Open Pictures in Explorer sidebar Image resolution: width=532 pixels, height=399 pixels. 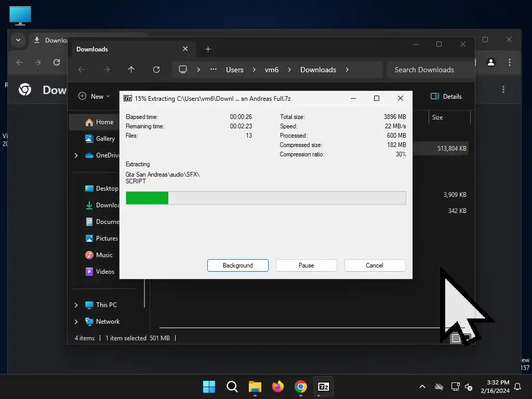point(101,238)
